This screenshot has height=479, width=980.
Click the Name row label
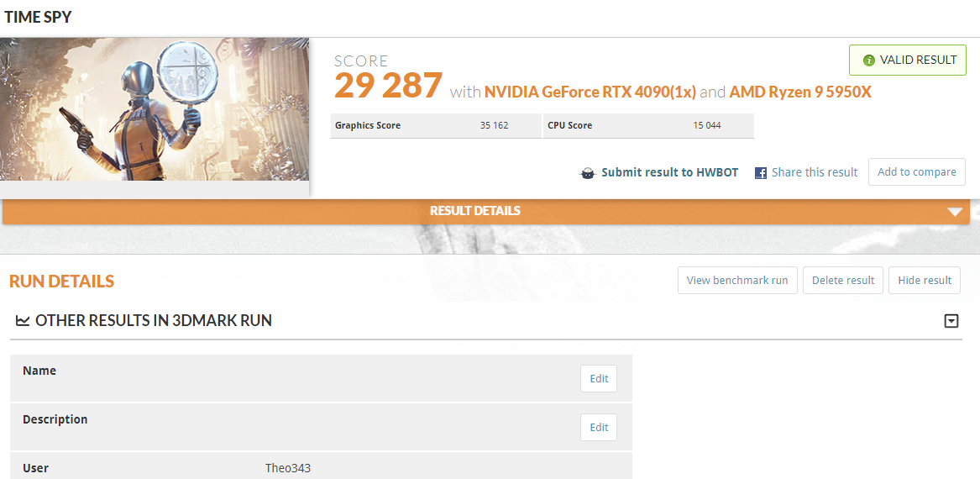[x=39, y=371]
